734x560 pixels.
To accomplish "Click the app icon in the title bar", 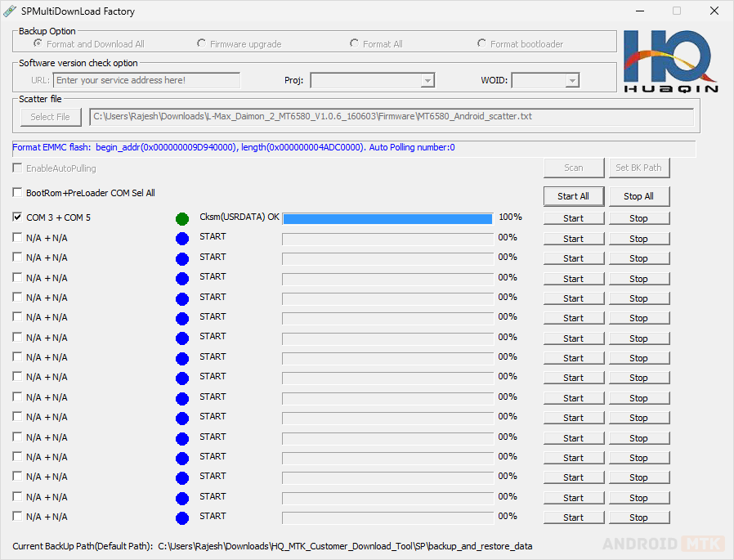I will point(10,11).
